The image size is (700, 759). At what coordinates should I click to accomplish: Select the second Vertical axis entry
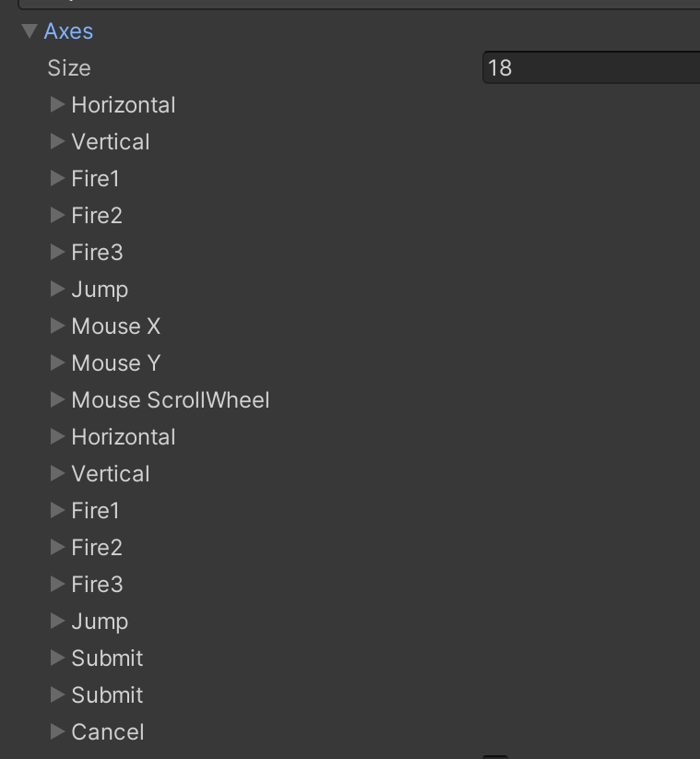(x=110, y=474)
